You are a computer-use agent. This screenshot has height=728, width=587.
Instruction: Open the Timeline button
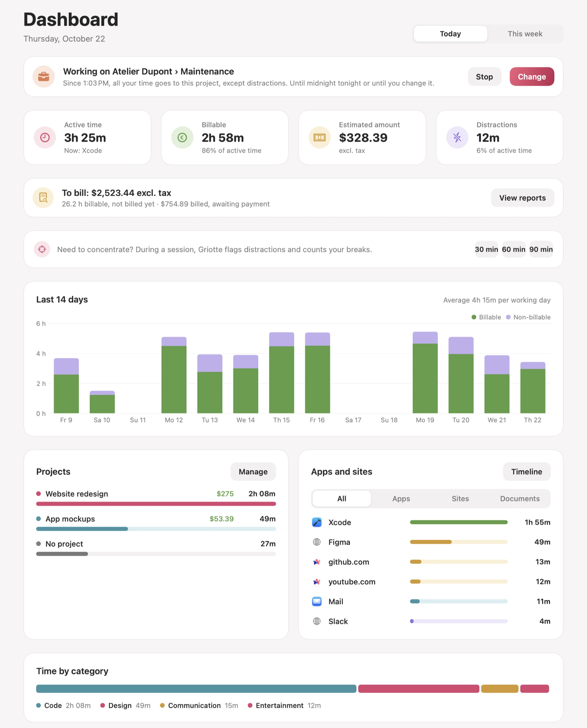point(526,471)
